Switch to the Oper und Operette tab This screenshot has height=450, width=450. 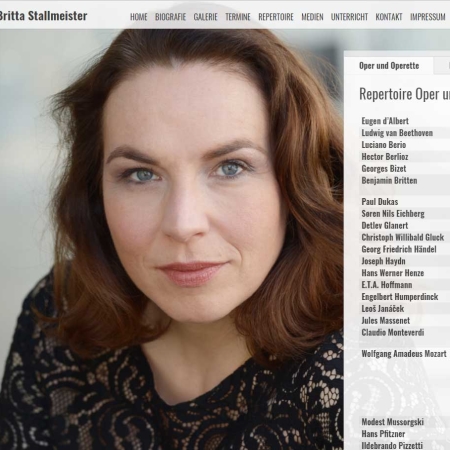point(389,66)
